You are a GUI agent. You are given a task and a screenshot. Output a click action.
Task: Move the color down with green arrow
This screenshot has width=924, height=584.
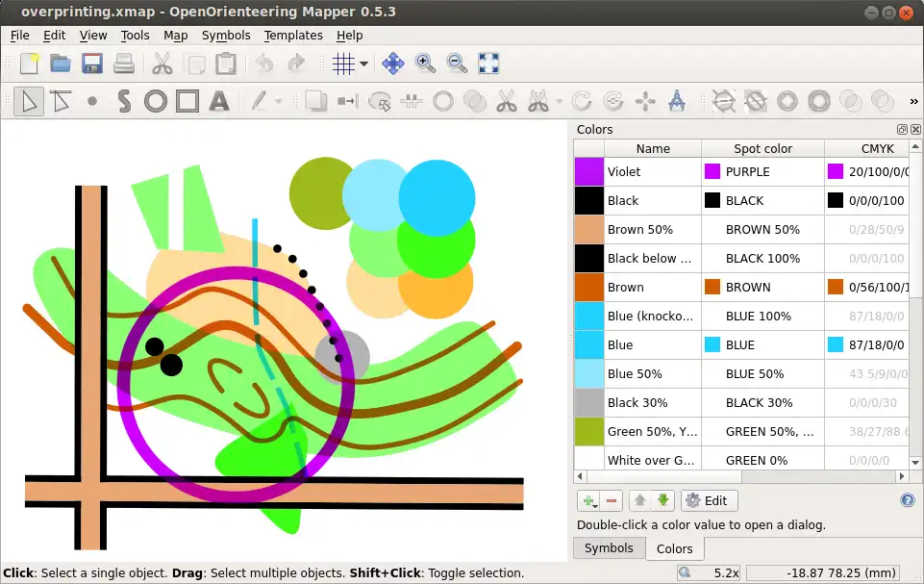coord(663,500)
